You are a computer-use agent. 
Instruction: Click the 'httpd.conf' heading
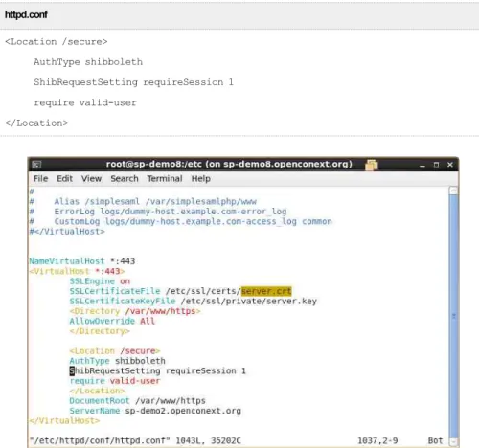tap(26, 14)
